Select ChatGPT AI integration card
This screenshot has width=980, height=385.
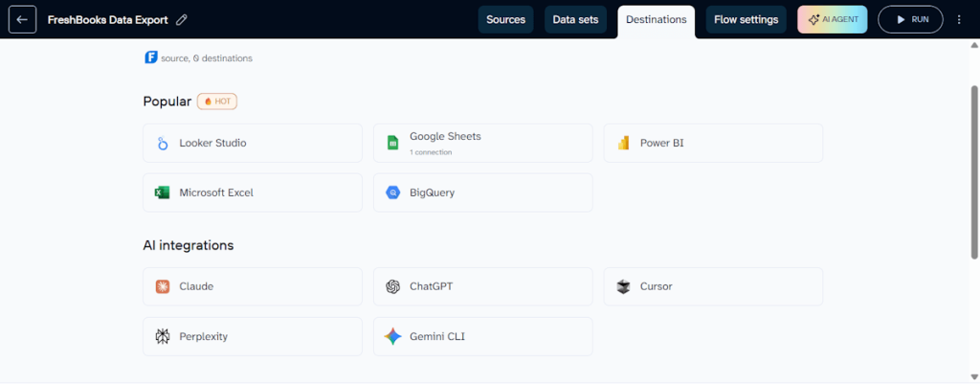pos(483,287)
